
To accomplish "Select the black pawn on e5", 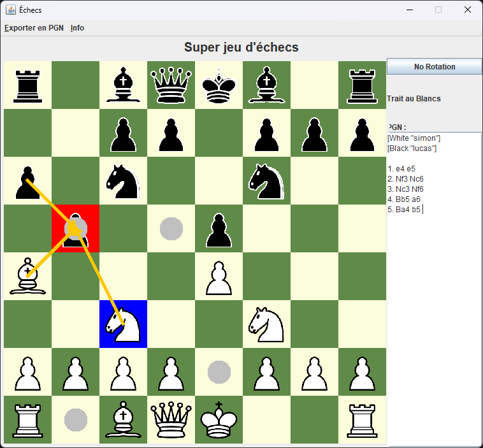I will 219,229.
